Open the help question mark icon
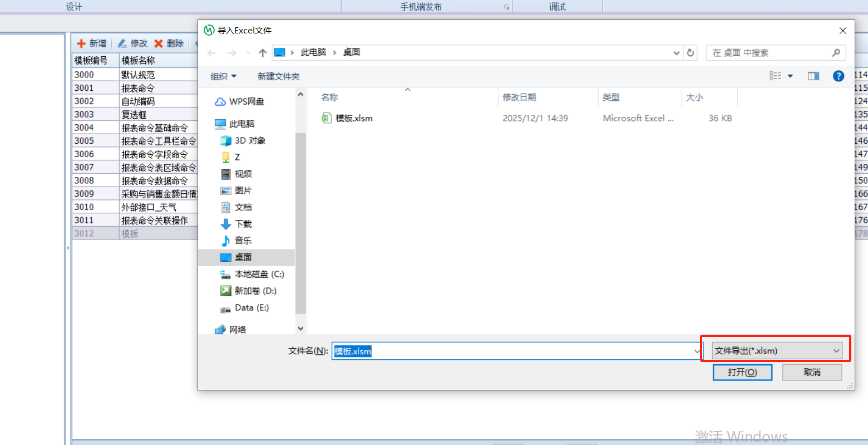 pyautogui.click(x=839, y=76)
